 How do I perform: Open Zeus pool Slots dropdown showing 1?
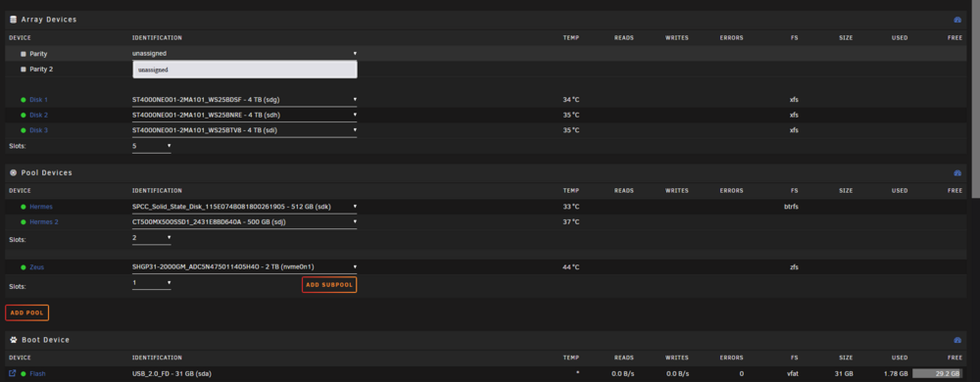pyautogui.click(x=151, y=283)
